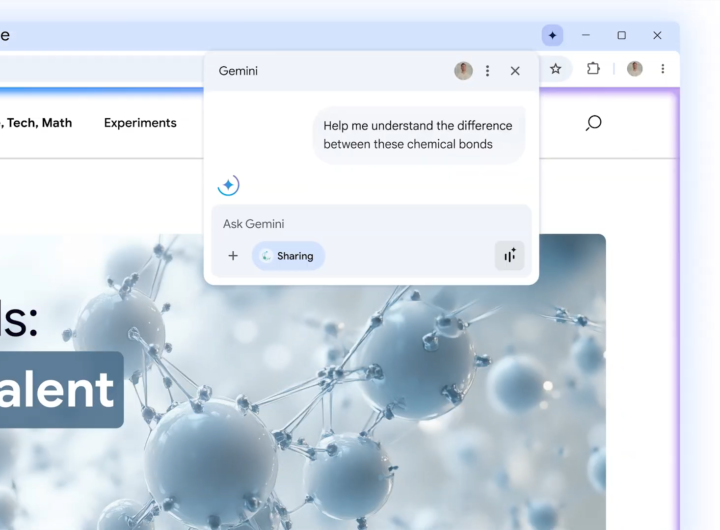Start Gemini Live with the voice bars icon

(509, 256)
